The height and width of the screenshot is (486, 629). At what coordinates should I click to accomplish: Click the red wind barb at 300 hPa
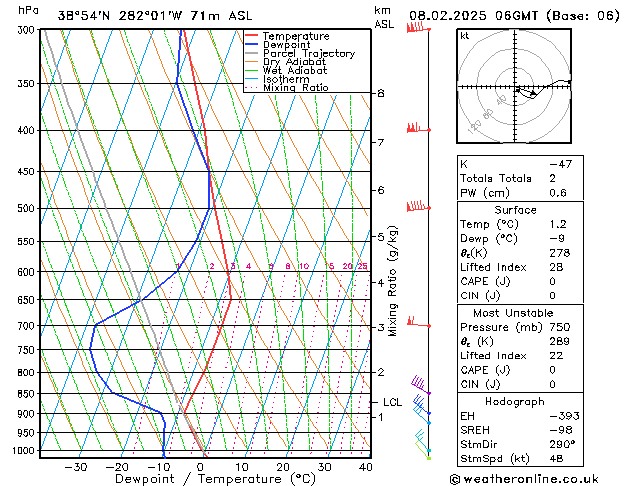point(418,28)
